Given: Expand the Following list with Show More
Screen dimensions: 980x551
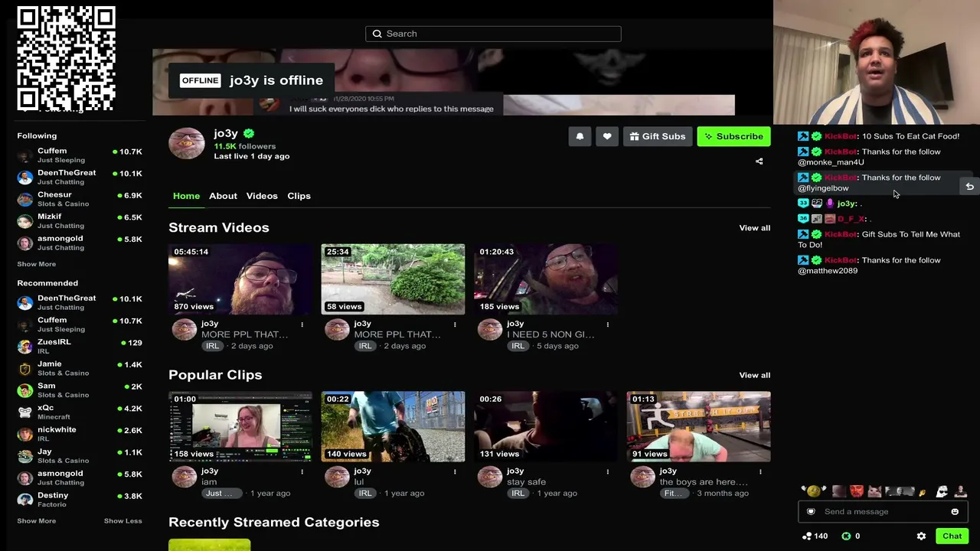Looking at the screenshot, I should click(37, 264).
